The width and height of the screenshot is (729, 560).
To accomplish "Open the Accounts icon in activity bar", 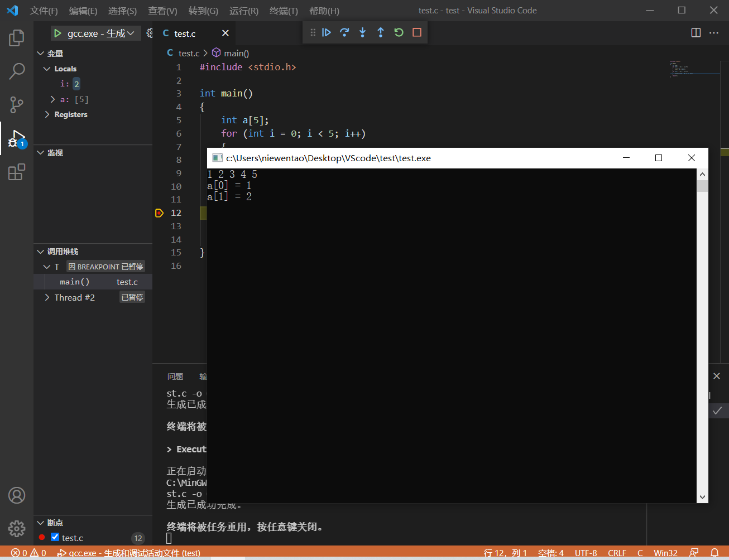I will click(x=17, y=495).
